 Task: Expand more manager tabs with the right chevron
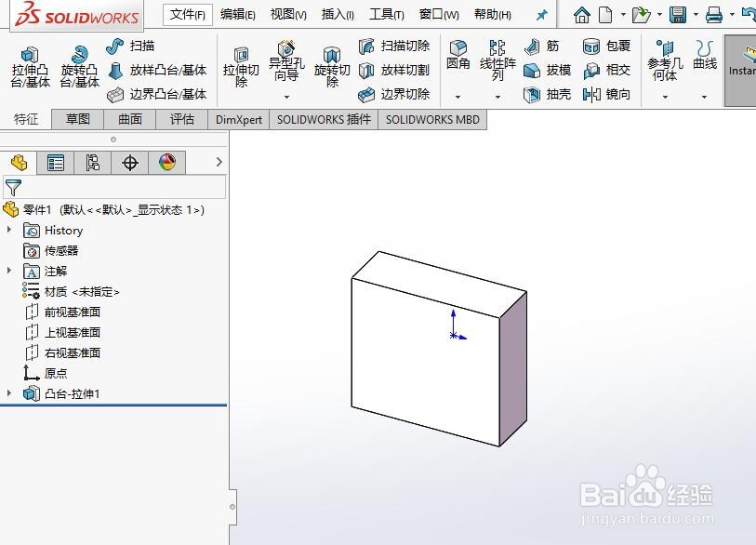(219, 162)
